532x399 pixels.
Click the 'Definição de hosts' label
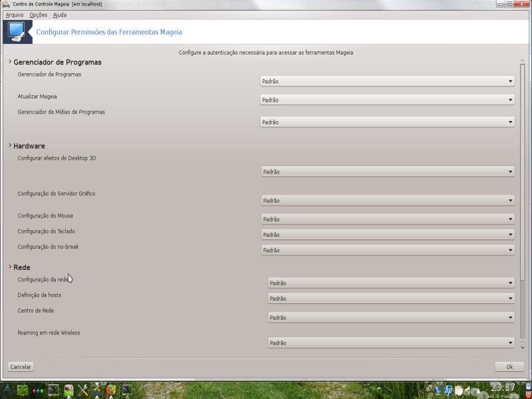coord(39,295)
